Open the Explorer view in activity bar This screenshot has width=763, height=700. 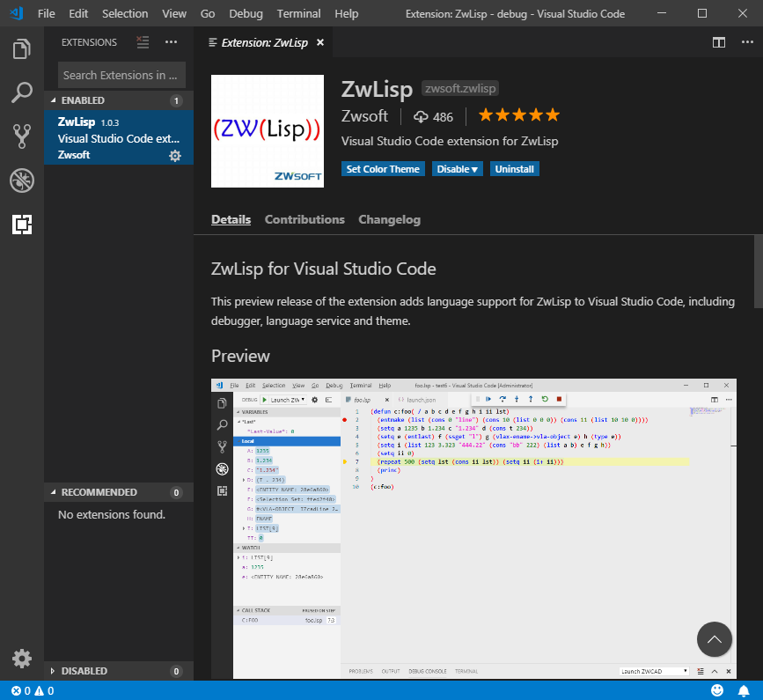pos(22,48)
